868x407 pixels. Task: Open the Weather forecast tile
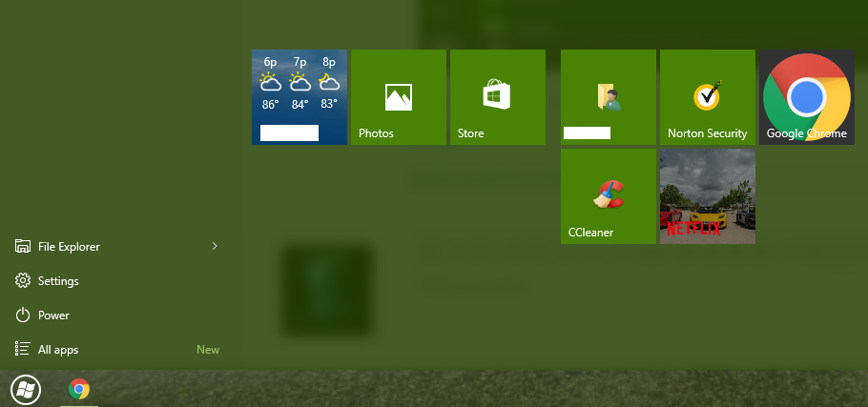pyautogui.click(x=300, y=97)
